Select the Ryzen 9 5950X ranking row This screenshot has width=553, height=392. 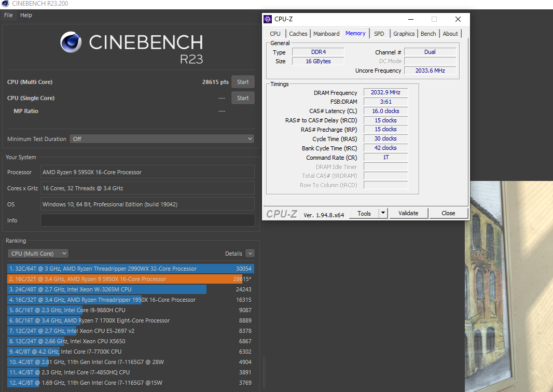tap(131, 279)
